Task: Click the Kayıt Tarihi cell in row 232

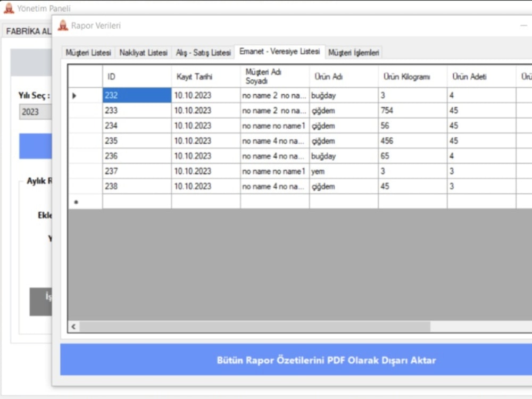Action: pyautogui.click(x=206, y=95)
